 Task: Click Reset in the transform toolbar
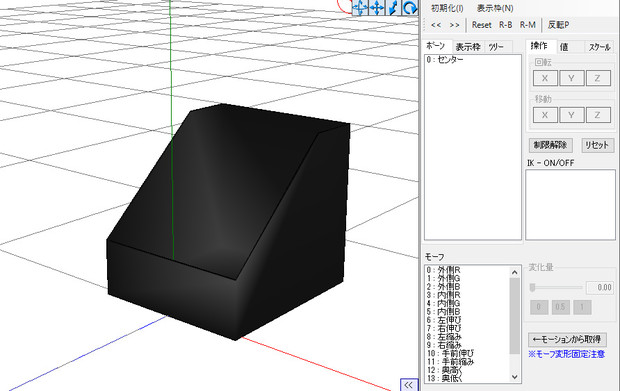[x=481, y=25]
